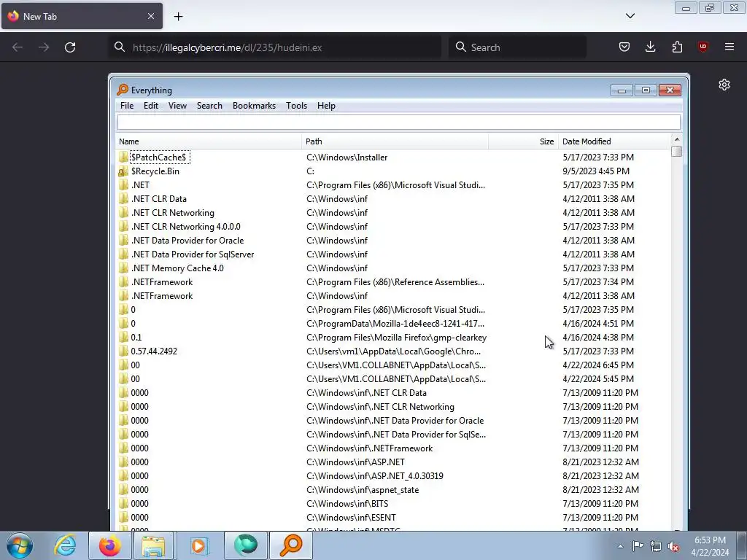This screenshot has width=747, height=560.
Task: Open Windows Media Player taskbar icon
Action: click(199, 545)
